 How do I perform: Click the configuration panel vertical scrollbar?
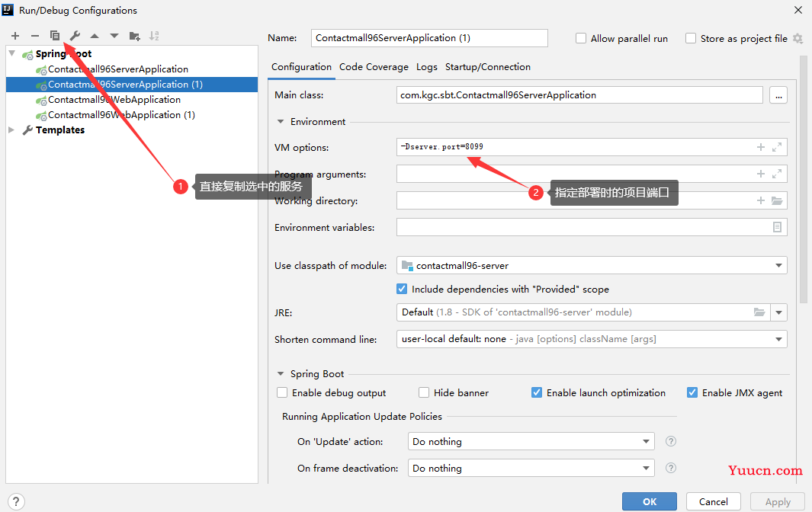804,179
